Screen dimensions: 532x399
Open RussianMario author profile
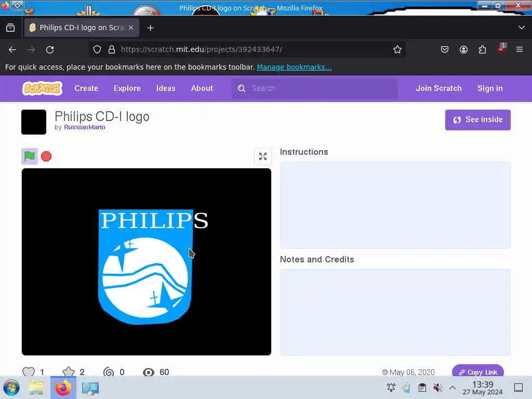click(85, 127)
